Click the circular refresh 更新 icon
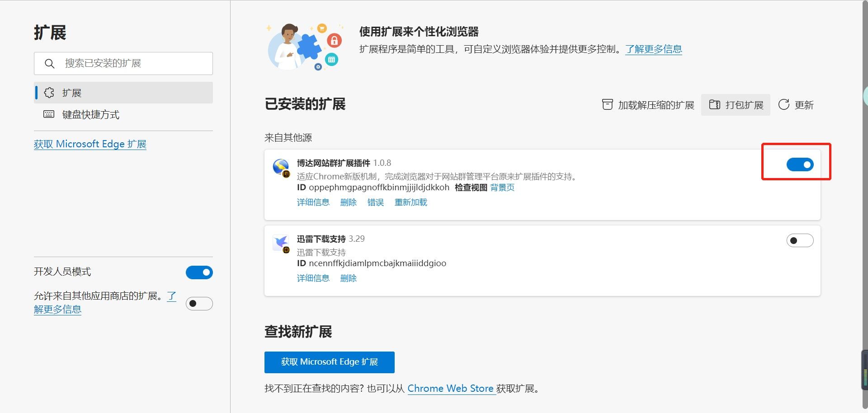The width and height of the screenshot is (868, 413). (x=784, y=105)
